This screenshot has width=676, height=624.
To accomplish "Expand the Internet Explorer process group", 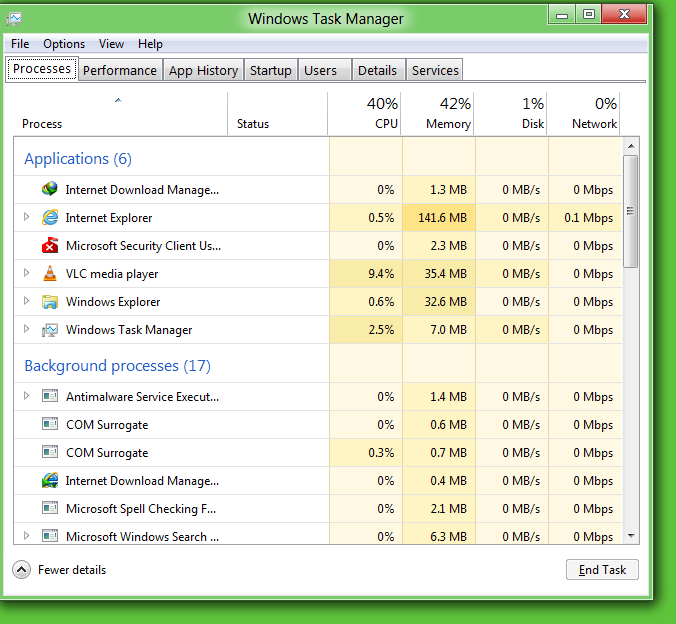I will 26,216.
